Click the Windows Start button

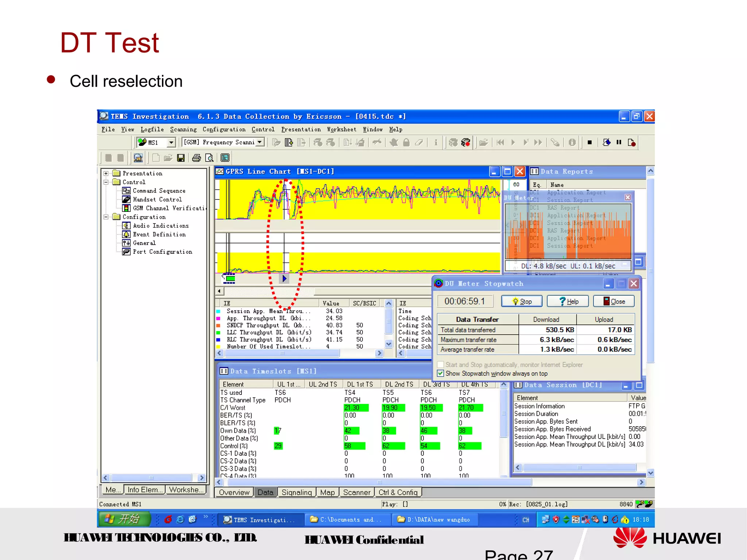pyautogui.click(x=124, y=519)
